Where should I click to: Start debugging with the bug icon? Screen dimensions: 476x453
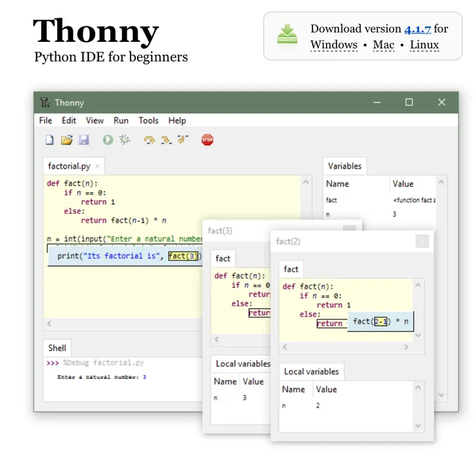124,140
